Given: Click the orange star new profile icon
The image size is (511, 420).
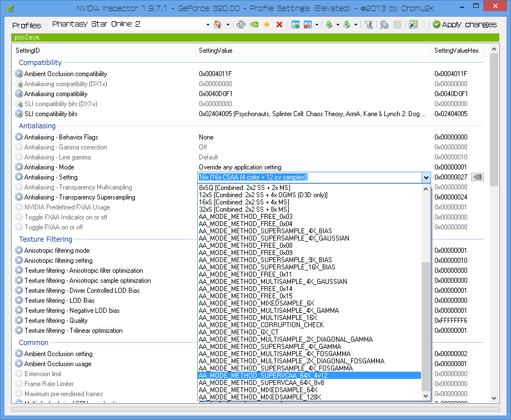Looking at the screenshot, I should [267, 24].
